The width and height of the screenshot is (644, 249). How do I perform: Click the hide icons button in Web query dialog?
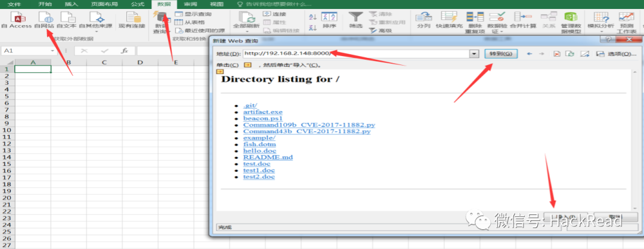click(x=586, y=54)
